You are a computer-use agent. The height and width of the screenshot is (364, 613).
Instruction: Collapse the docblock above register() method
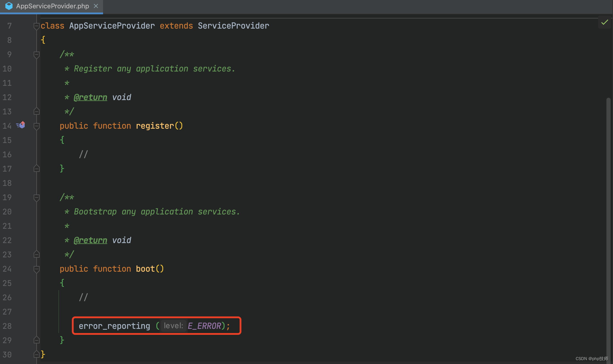tap(36, 54)
